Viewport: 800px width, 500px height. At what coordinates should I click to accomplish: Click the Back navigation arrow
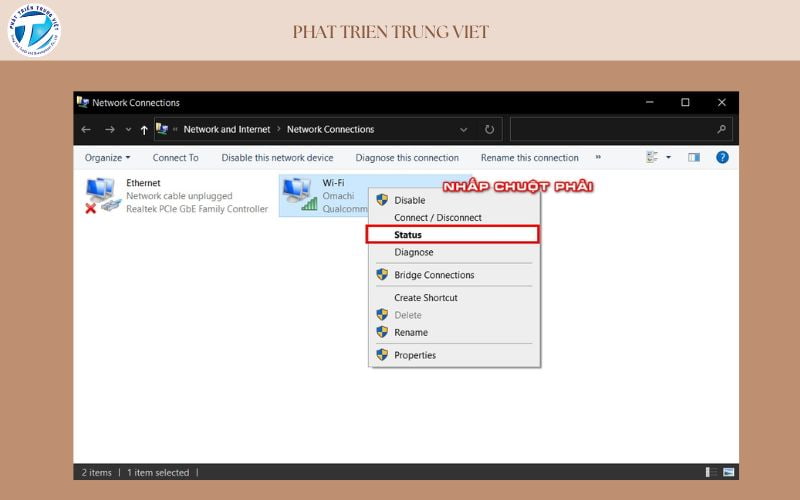point(86,130)
